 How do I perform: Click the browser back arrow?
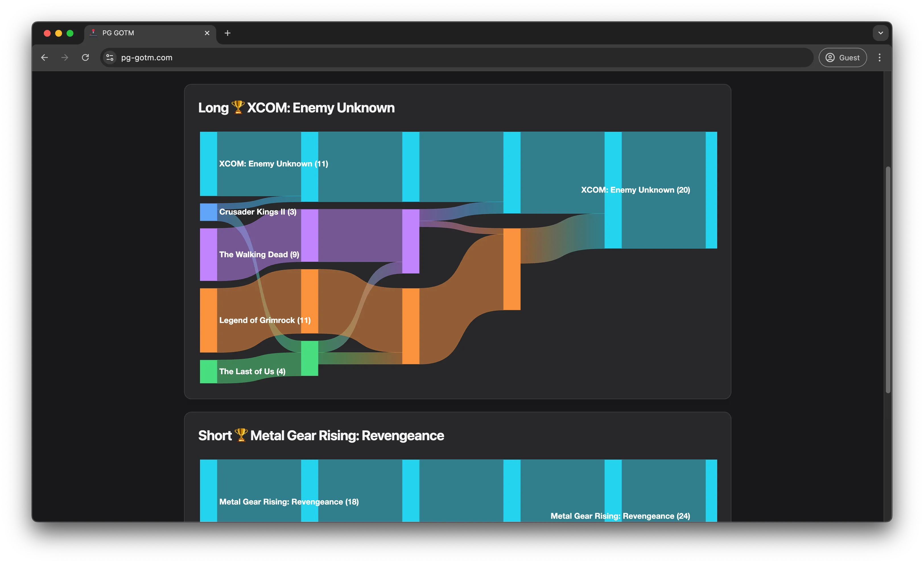[45, 57]
